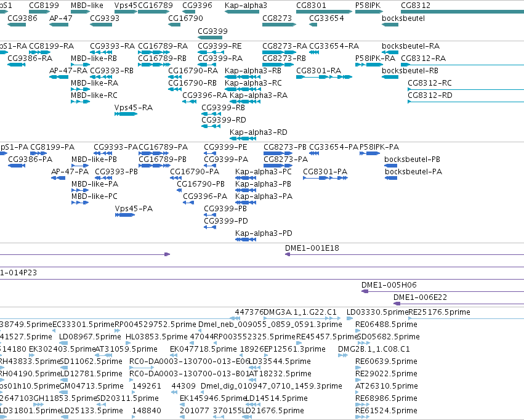The height and width of the screenshot is (420, 524).
Task: Select the CG16789-RA transcript label
Action: 163,46
